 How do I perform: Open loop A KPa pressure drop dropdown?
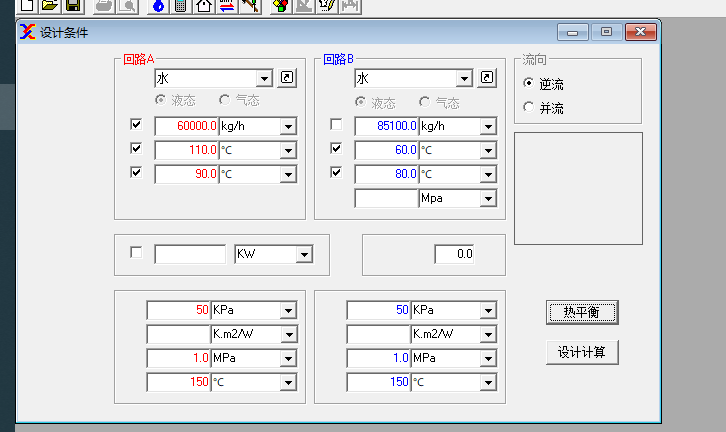pos(288,311)
